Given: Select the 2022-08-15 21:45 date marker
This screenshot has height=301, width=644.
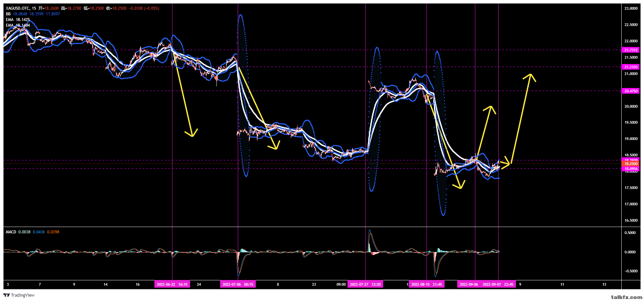Looking at the screenshot, I should point(427,284).
